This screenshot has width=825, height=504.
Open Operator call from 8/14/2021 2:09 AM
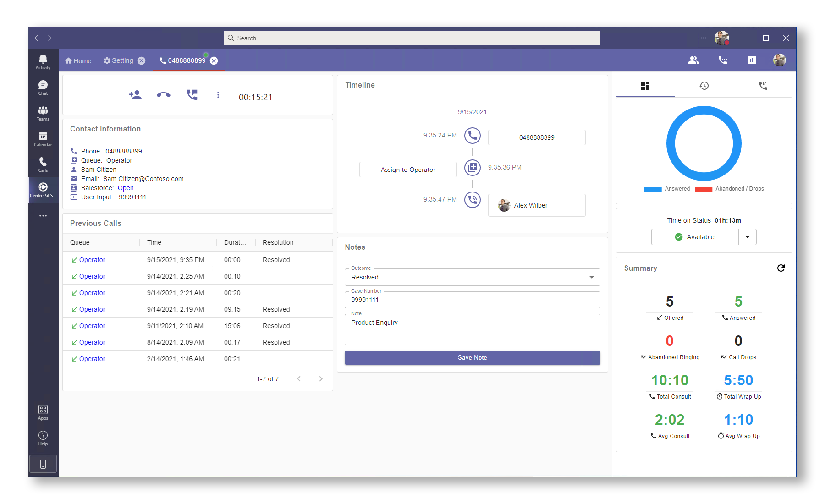point(92,342)
